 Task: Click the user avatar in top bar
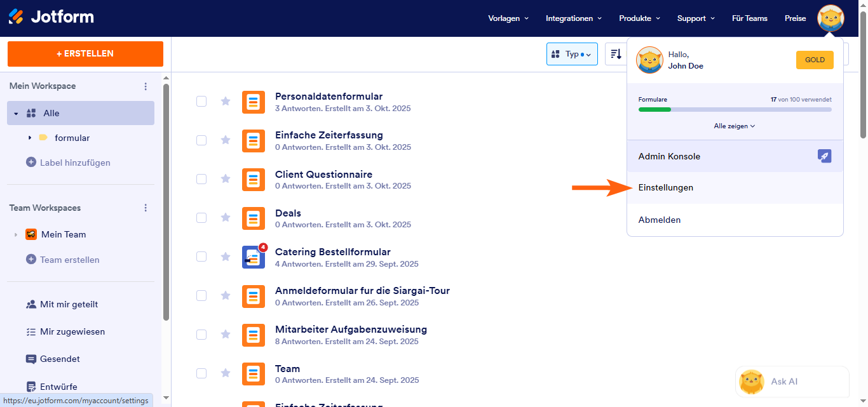830,18
